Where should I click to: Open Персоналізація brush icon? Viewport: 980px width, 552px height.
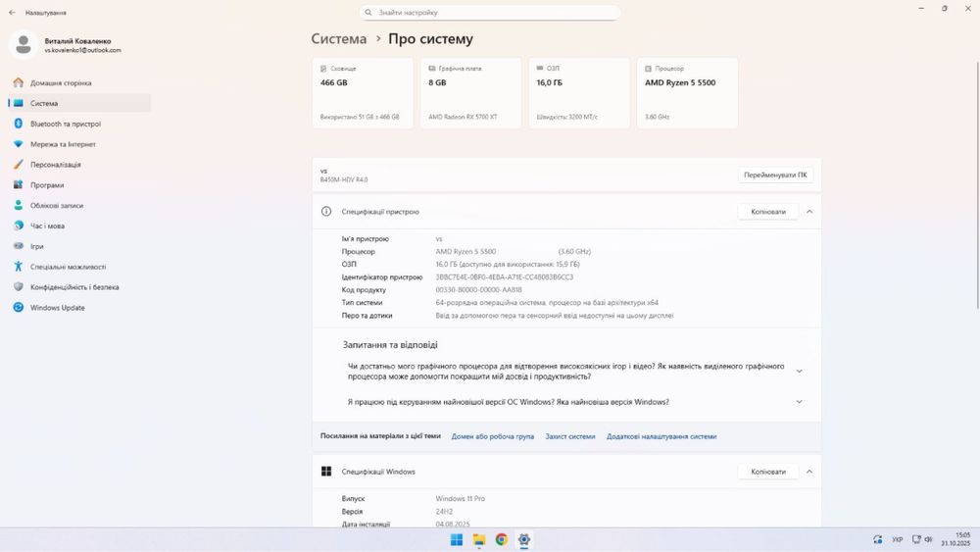[x=18, y=165]
